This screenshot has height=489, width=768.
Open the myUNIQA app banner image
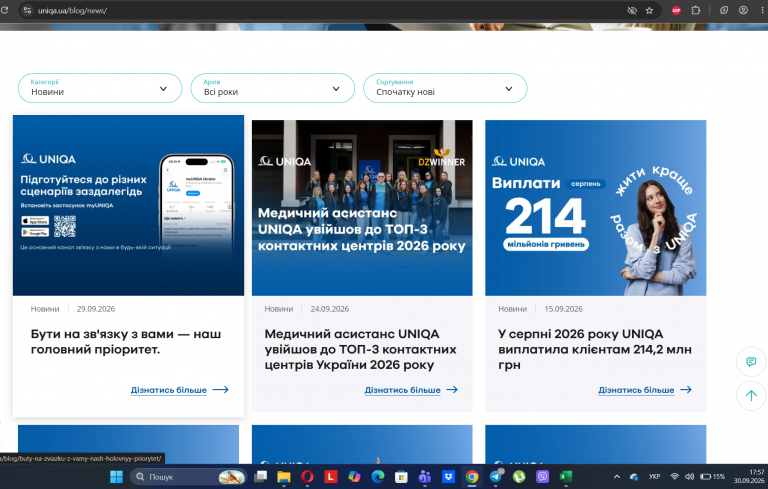[128, 205]
